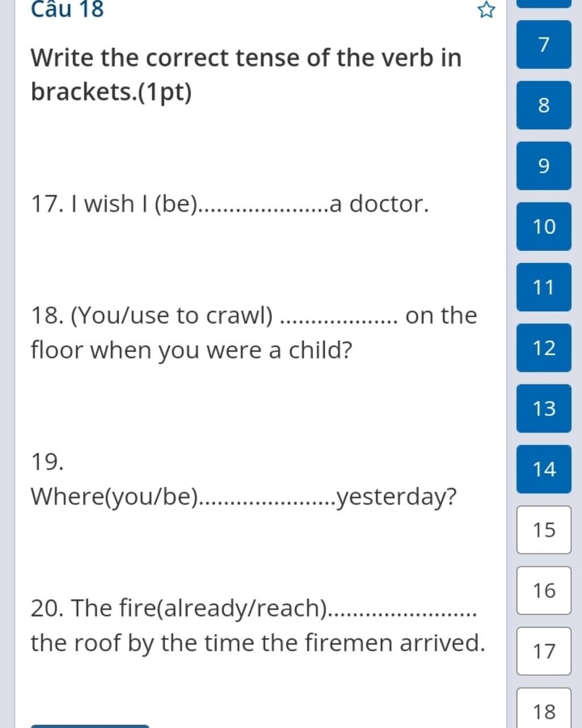Jump to answered question 14
Image resolution: width=582 pixels, height=728 pixels.
coord(544,469)
